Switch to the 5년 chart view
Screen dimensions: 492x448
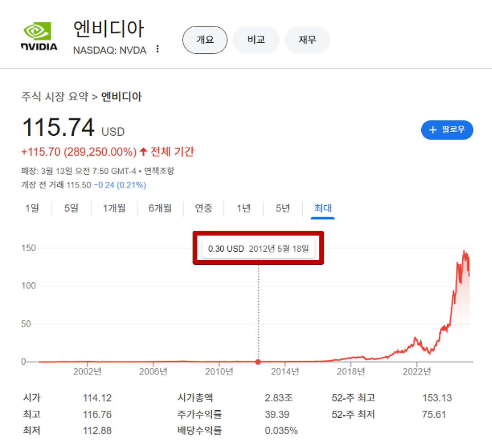[283, 208]
